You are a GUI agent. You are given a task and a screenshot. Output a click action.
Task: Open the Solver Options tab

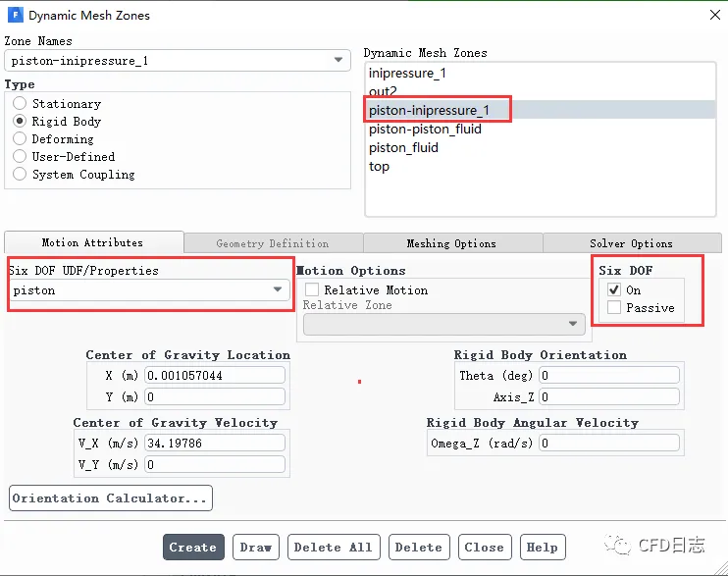[x=631, y=243]
